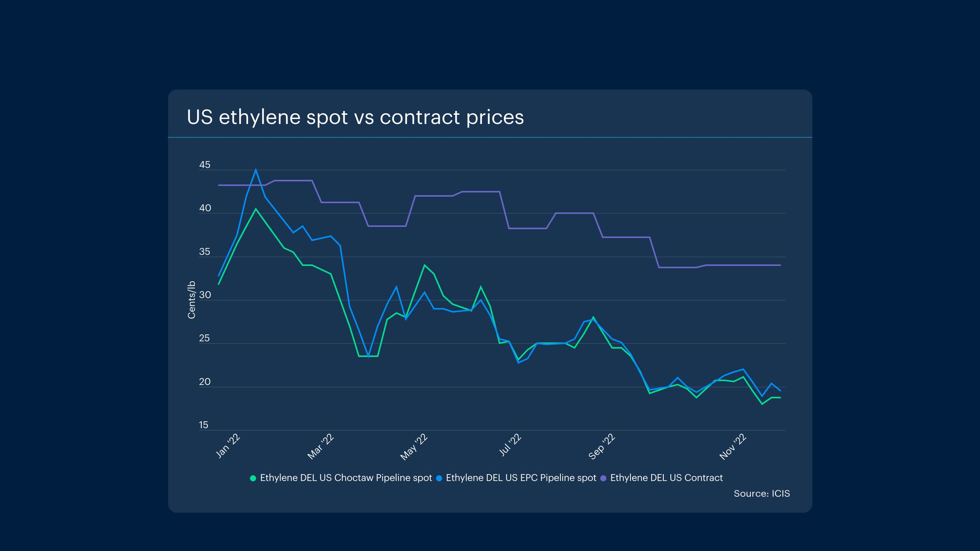
Task: Click the blue EPC Pipeline legend dot
Action: coord(439,478)
